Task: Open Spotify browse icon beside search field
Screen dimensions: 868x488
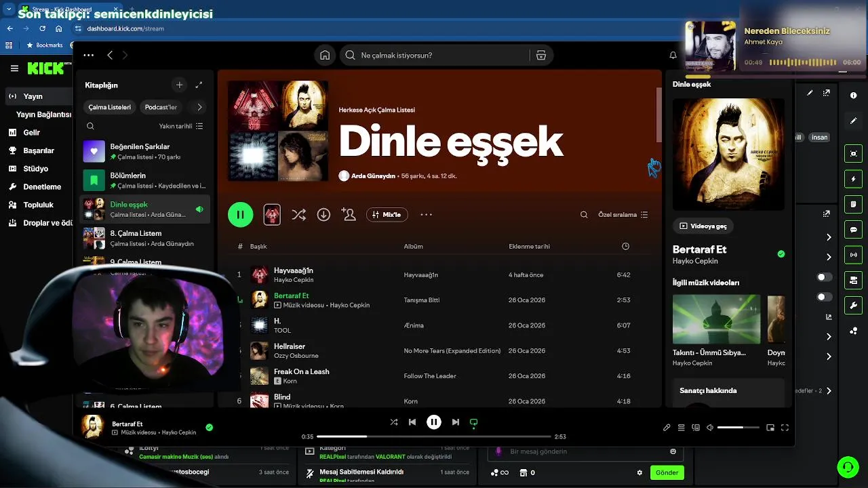Action: (x=540, y=55)
